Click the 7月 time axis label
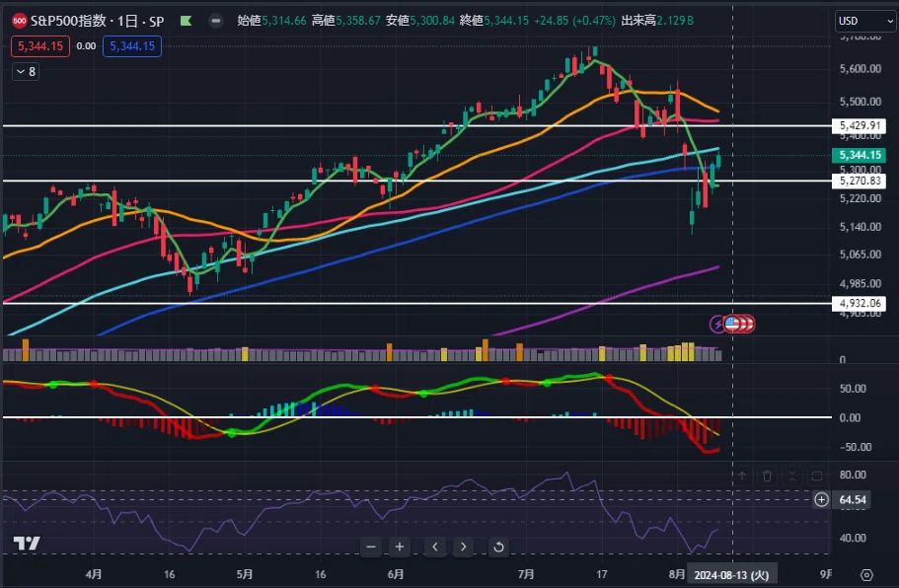The width and height of the screenshot is (899, 588). [x=526, y=574]
